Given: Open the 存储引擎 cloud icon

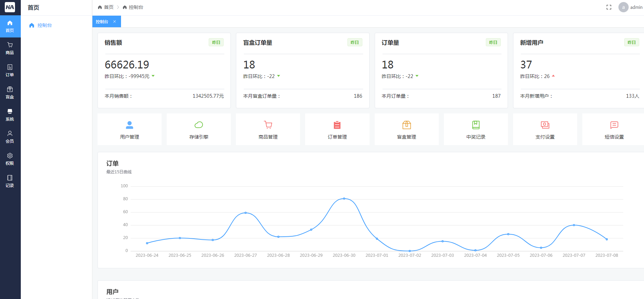Looking at the screenshot, I should click(199, 125).
